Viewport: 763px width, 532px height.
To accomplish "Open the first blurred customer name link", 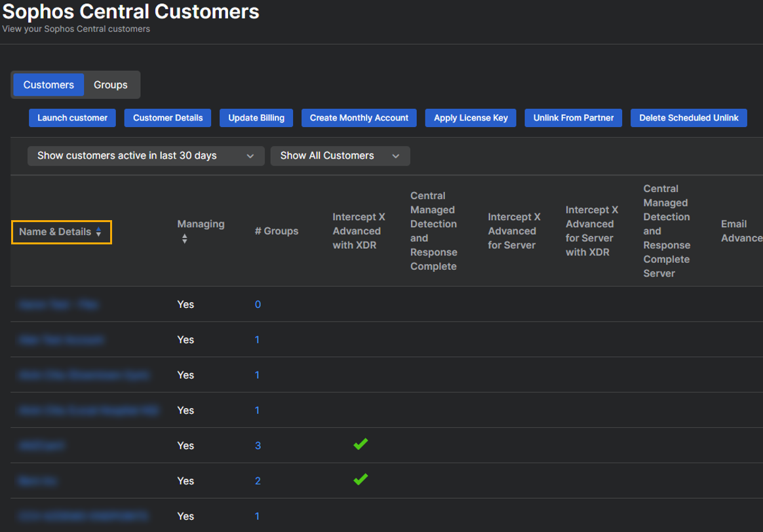I will pos(58,305).
